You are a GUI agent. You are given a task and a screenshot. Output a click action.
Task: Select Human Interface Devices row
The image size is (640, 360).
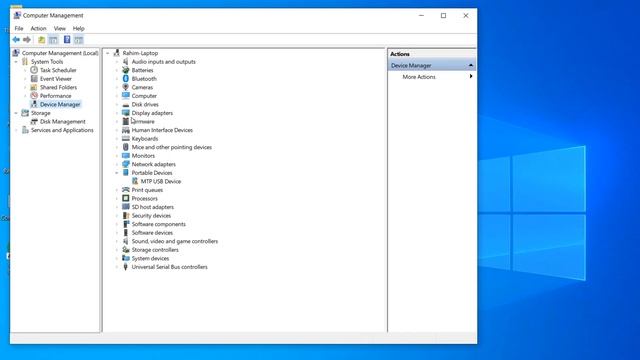click(x=162, y=130)
